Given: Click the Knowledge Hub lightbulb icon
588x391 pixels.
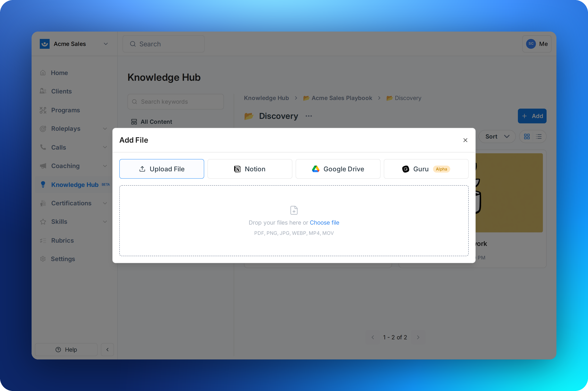Looking at the screenshot, I should pos(43,184).
